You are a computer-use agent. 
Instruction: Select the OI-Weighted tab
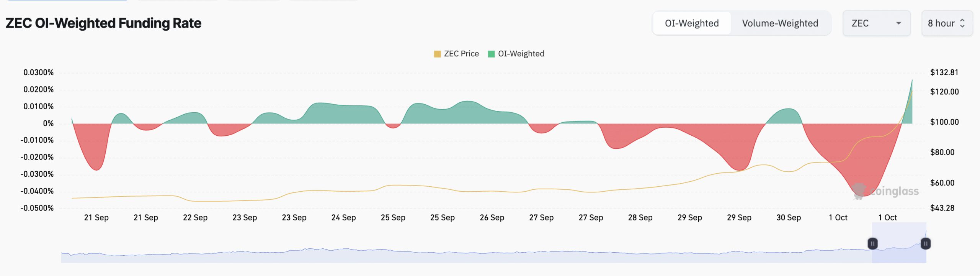(692, 23)
